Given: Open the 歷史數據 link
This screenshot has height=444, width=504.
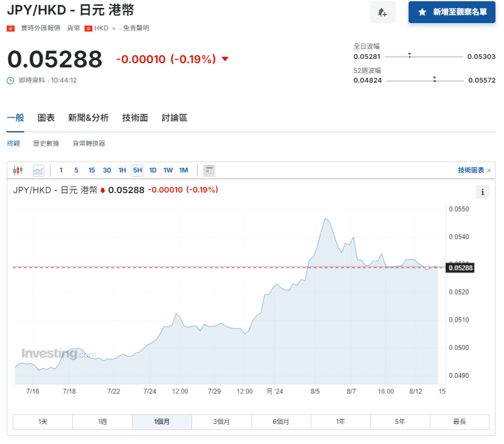Looking at the screenshot, I should click(x=46, y=143).
